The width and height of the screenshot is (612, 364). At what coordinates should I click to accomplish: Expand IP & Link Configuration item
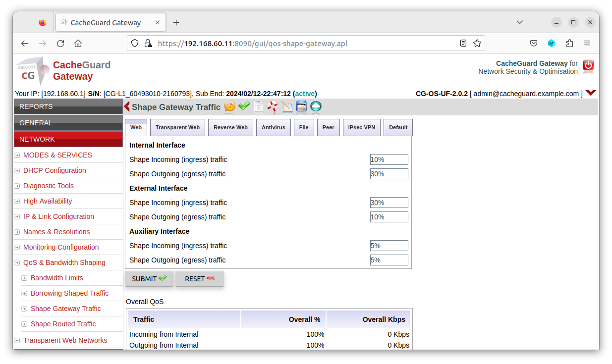tap(58, 216)
